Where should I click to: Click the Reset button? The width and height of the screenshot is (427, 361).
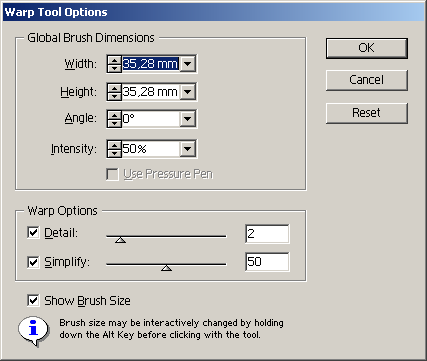(x=367, y=113)
